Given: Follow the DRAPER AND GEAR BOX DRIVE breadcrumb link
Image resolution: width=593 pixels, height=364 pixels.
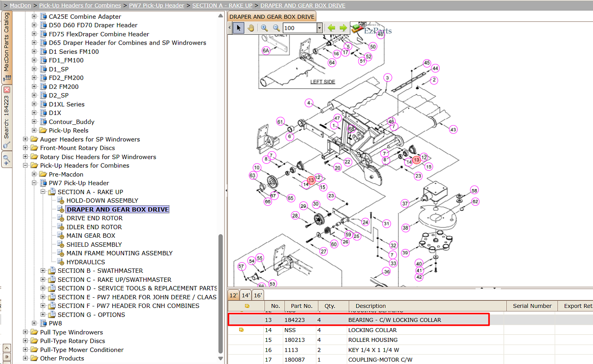Looking at the screenshot, I should coord(303,6).
